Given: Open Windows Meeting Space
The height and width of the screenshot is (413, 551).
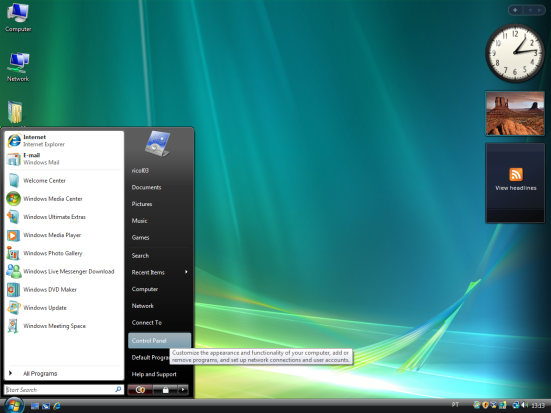Looking at the screenshot, I should point(64,326).
